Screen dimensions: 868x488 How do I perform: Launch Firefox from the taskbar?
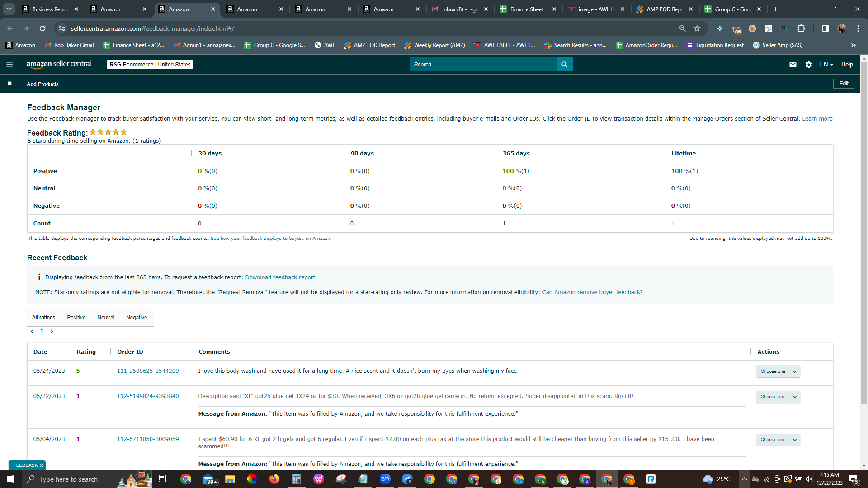coord(274,479)
